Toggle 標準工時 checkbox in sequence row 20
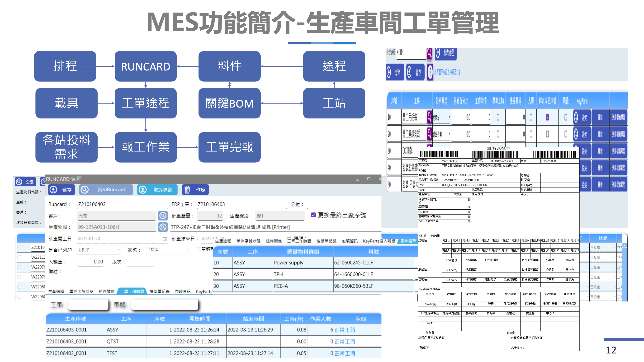The width and height of the screenshot is (644, 362). tap(498, 134)
